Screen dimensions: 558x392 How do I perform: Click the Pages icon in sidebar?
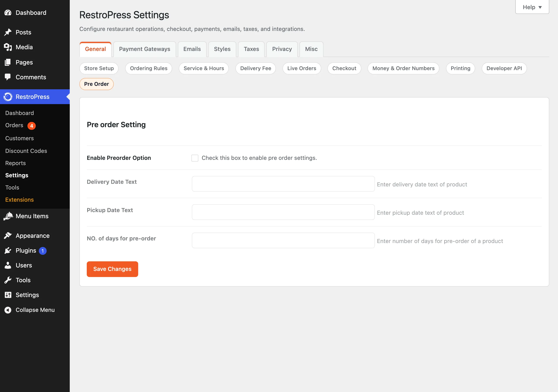tap(8, 62)
